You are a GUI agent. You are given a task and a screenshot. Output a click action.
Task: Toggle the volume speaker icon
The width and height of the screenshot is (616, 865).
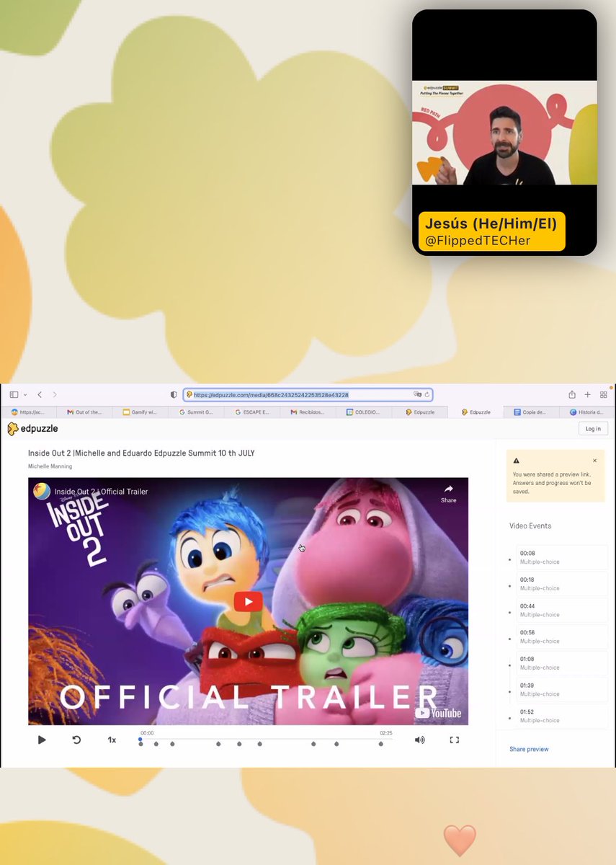point(419,740)
